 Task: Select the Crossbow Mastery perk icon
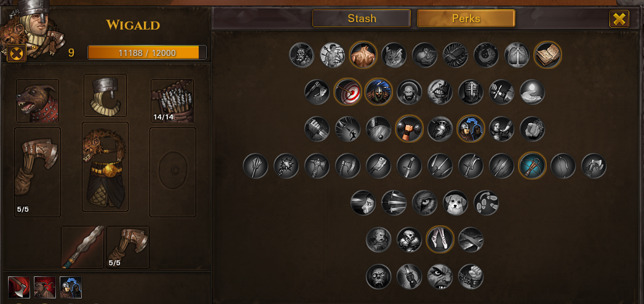532,166
